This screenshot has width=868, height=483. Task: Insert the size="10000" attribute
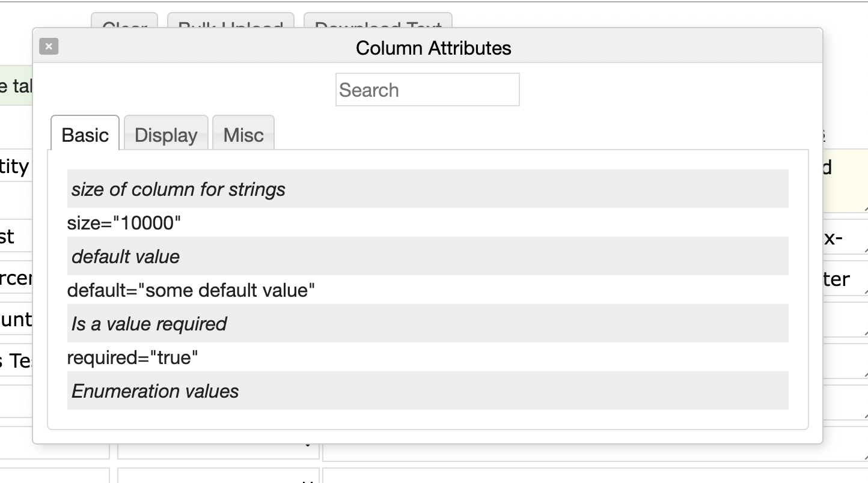point(124,223)
